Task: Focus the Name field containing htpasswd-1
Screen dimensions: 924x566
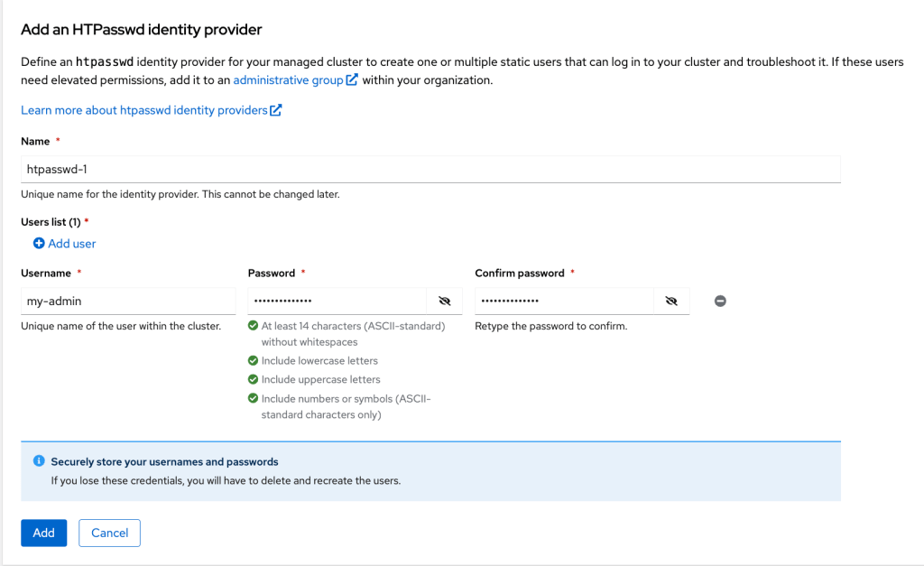Action: [430, 169]
